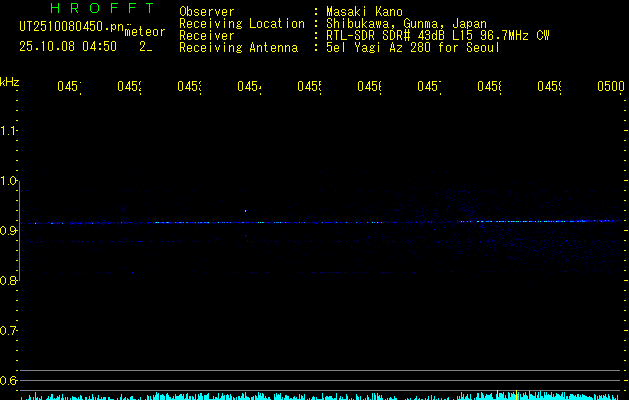
Task: Click the 0.7 frequency axis tick
Action: 10,331
